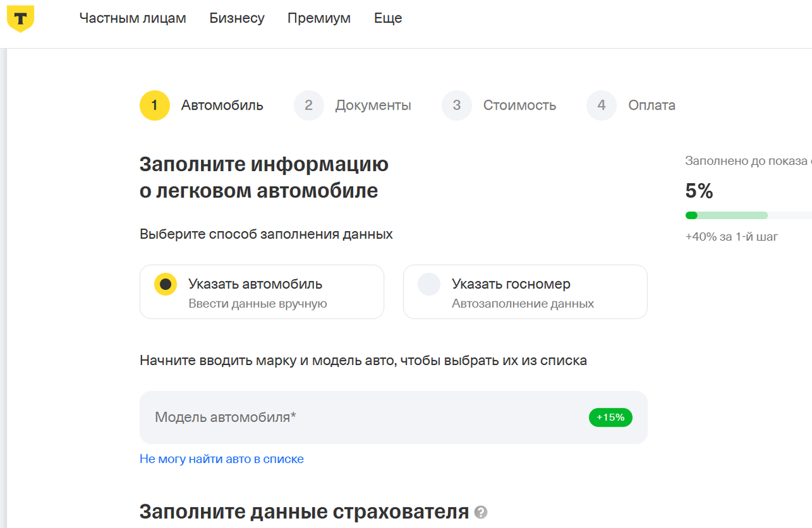Viewport: 812px width, 528px height.
Task: Open the help question mark next to страхователя
Action: tap(481, 512)
